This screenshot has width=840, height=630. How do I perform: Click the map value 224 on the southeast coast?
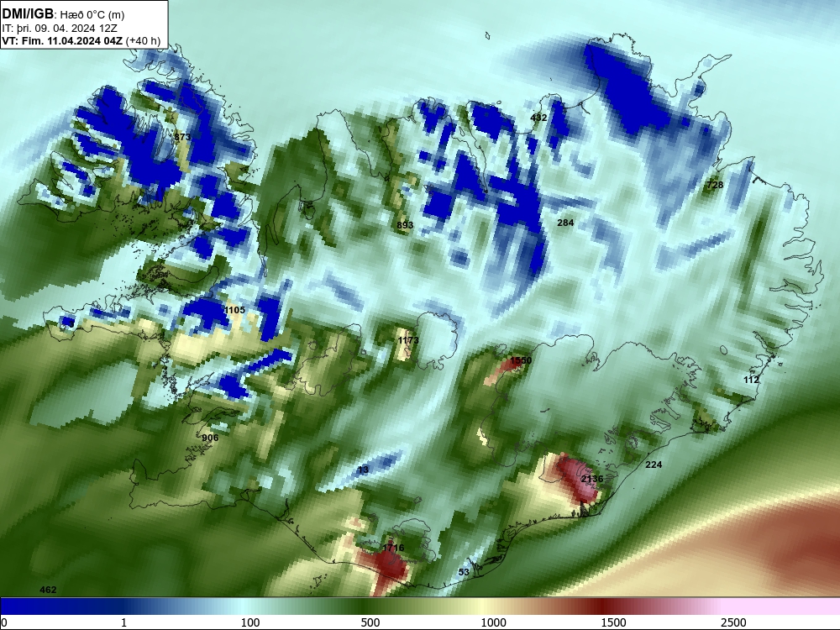654,465
